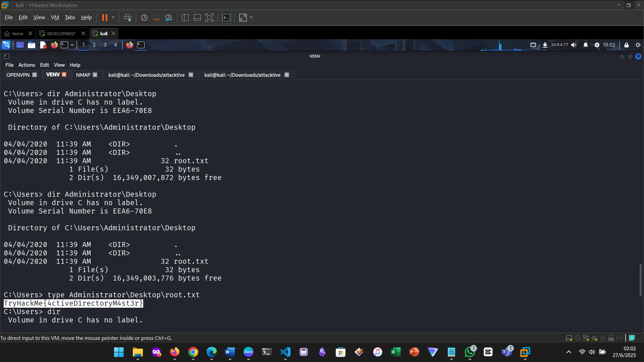Mute audio using the Kali speaker icon

(x=574, y=45)
